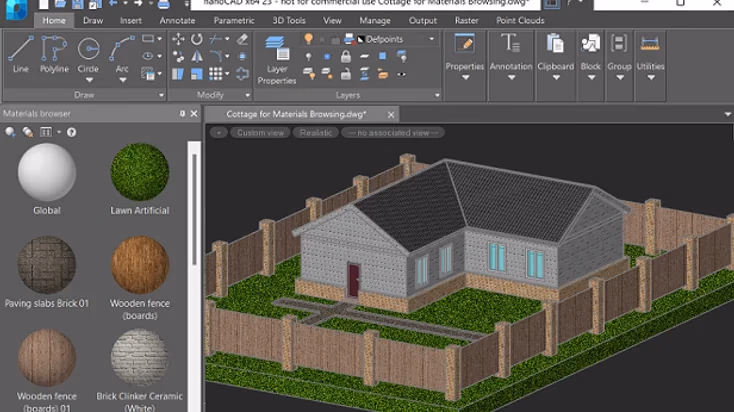Expand the Draw panel
The image size is (734, 412).
pos(161,95)
